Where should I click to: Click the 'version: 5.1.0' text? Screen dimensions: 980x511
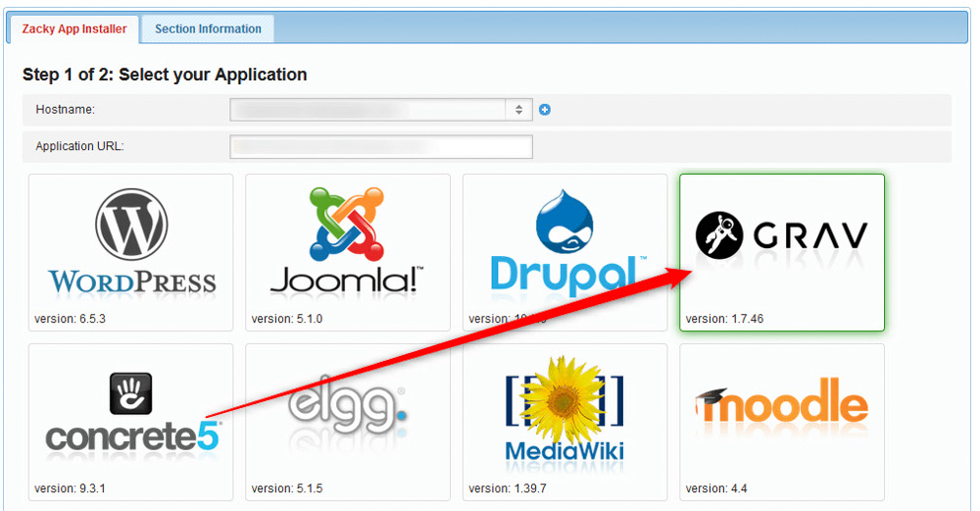tap(287, 319)
